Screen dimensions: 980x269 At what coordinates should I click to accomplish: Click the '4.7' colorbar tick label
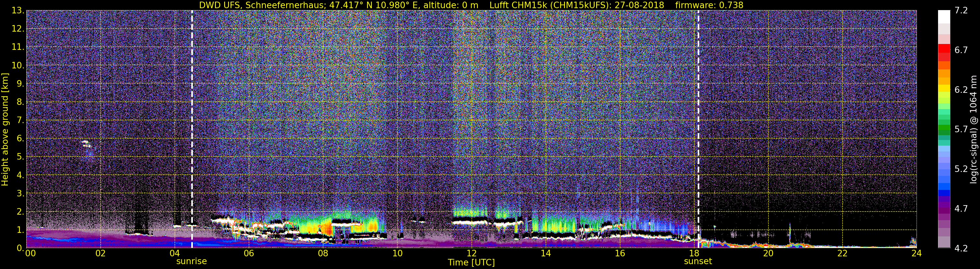pyautogui.click(x=961, y=209)
